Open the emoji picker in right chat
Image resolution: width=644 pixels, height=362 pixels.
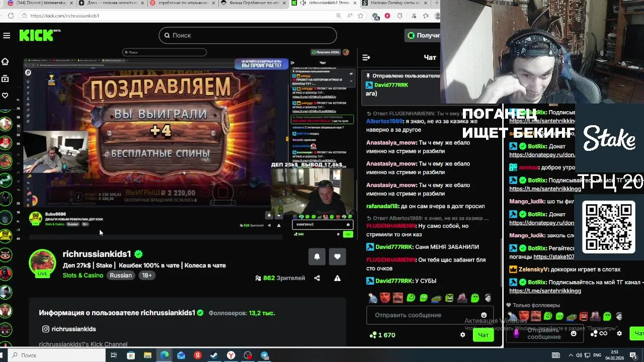574,333
